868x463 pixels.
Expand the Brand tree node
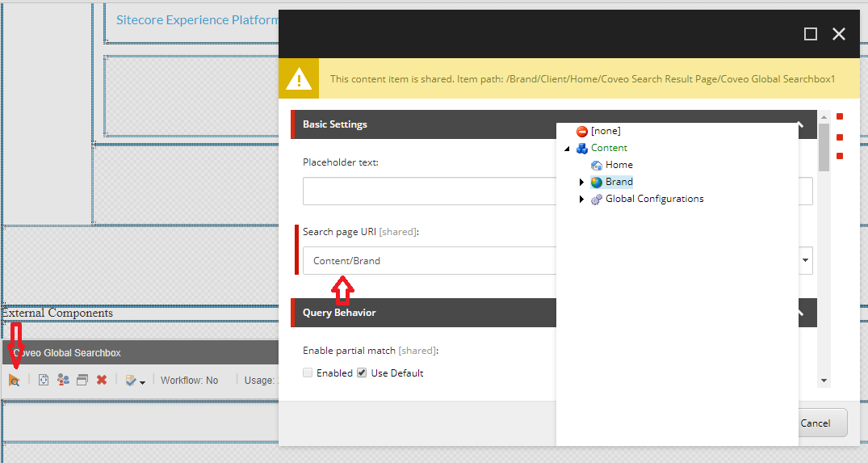pos(581,182)
